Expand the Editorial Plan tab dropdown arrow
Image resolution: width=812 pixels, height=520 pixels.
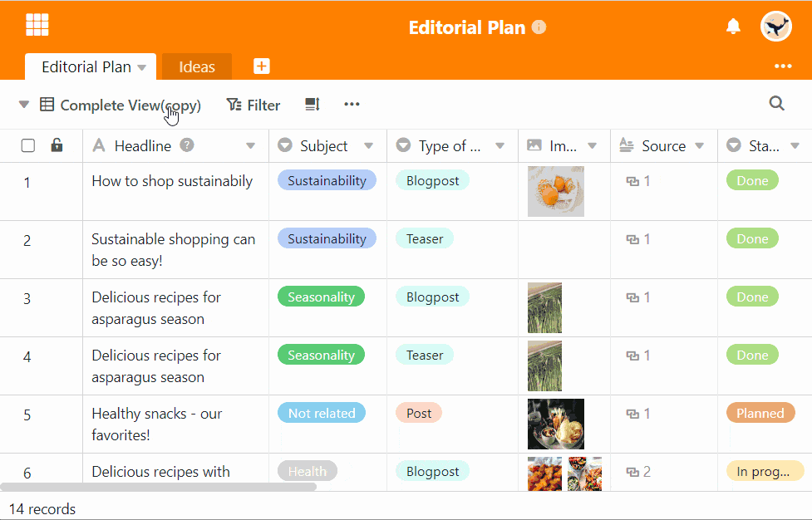coord(142,68)
